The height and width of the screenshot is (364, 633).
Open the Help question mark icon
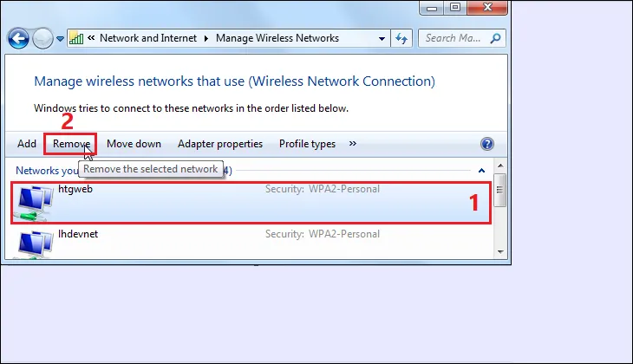[487, 144]
